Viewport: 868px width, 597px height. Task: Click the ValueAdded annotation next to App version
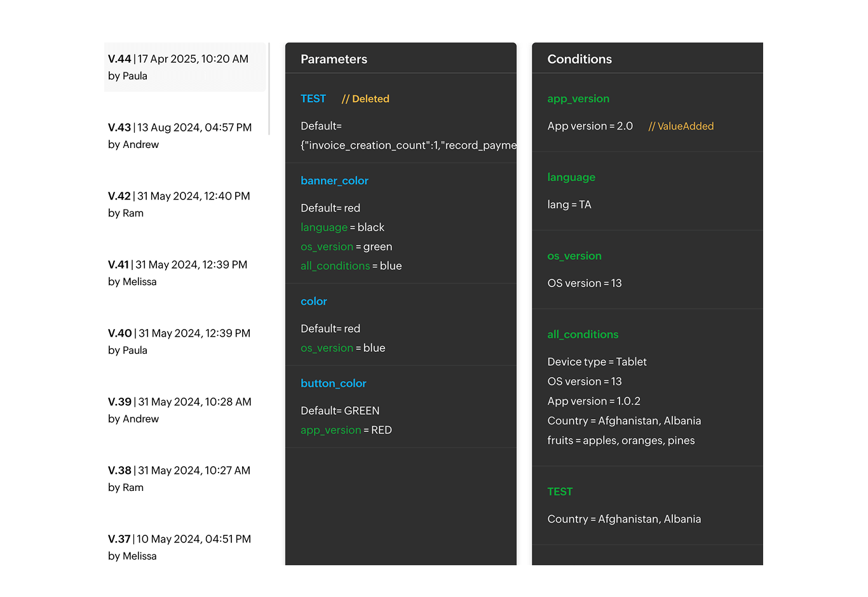click(681, 126)
